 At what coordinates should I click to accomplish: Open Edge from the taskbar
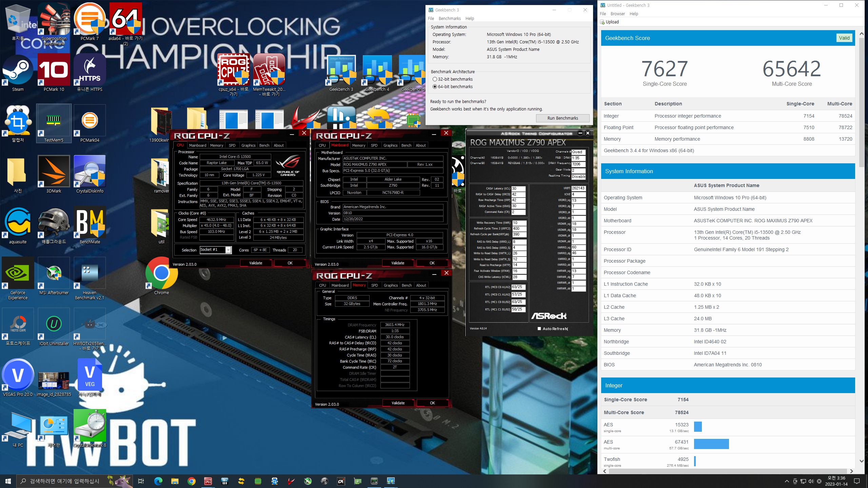pyautogui.click(x=158, y=481)
